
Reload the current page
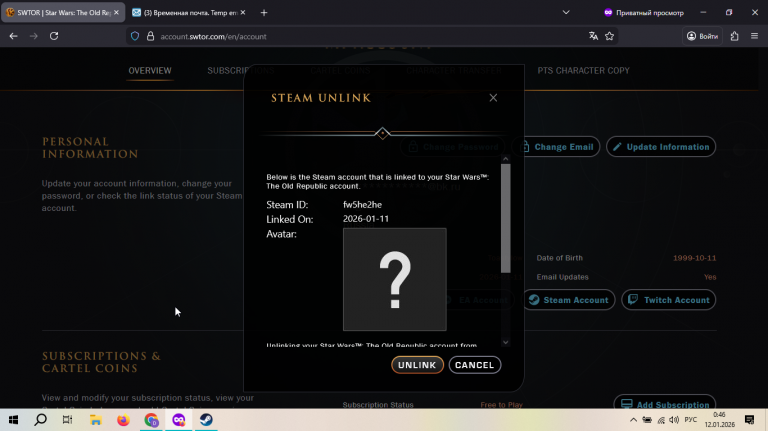[x=54, y=36]
